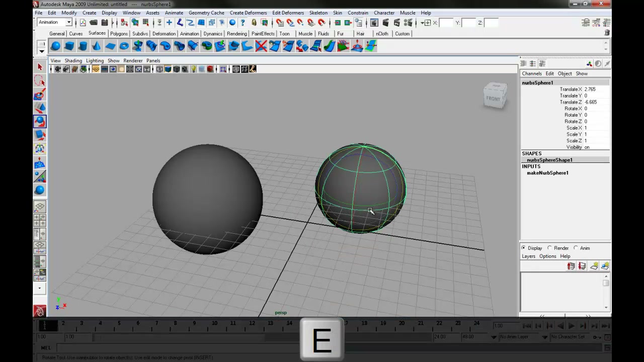Choose the Lasso select tool
Image resolution: width=644 pixels, height=362 pixels.
point(40,80)
